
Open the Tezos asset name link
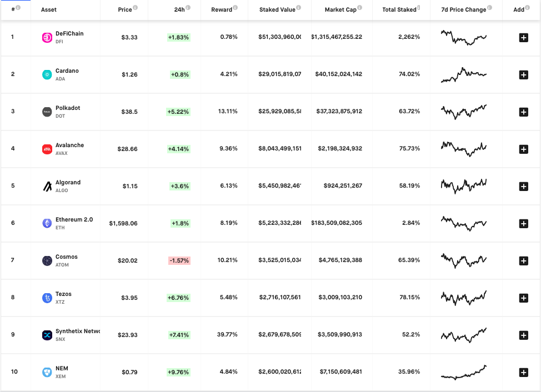tap(63, 294)
